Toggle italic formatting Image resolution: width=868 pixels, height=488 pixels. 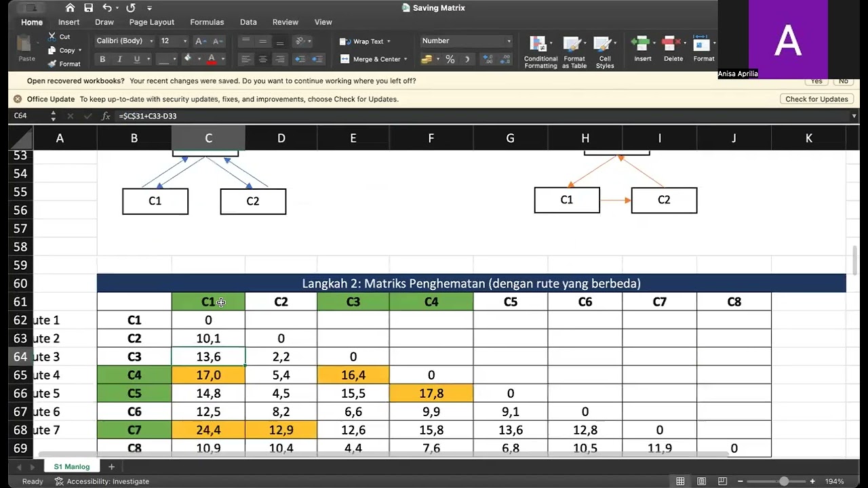[x=119, y=59]
